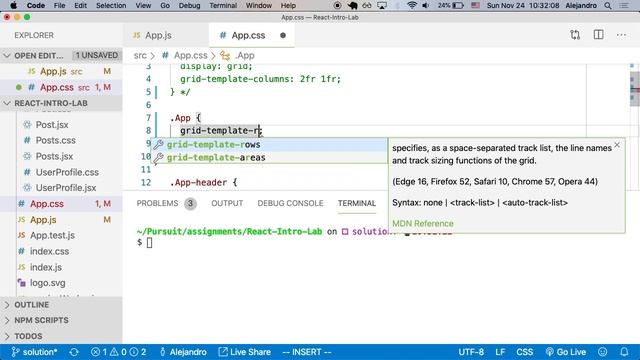Open App.test.js in the file tree
Screen dimensions: 640x360
(52, 236)
